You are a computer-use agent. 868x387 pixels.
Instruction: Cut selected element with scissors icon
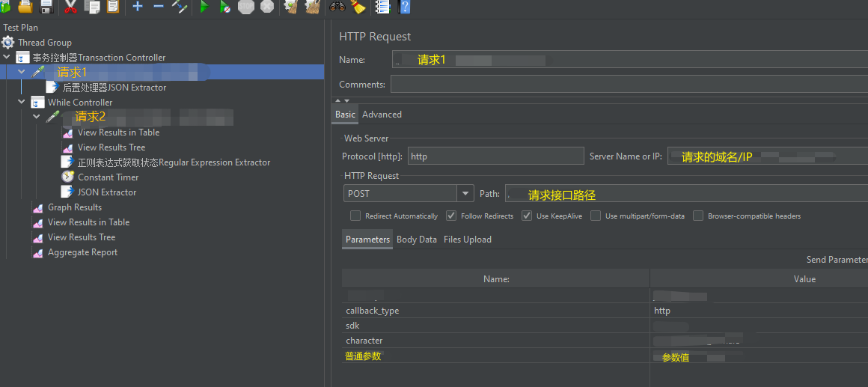click(x=70, y=6)
